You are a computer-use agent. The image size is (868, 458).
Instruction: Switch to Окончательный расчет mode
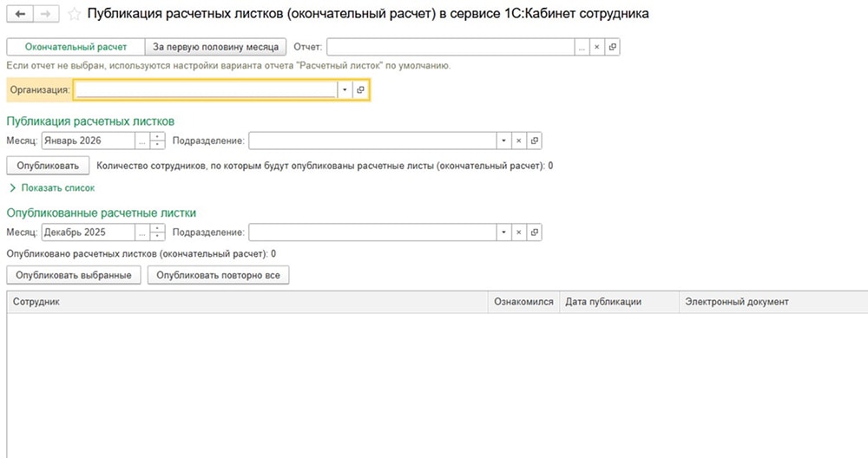point(76,47)
